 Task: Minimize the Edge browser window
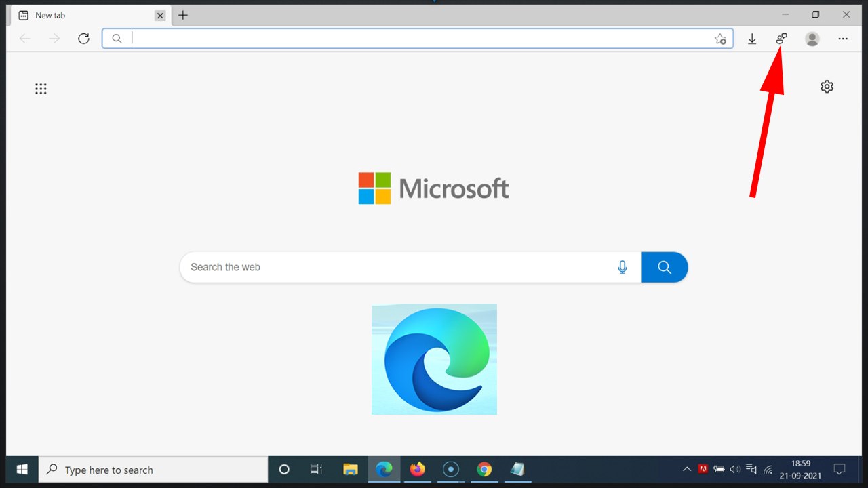(785, 14)
